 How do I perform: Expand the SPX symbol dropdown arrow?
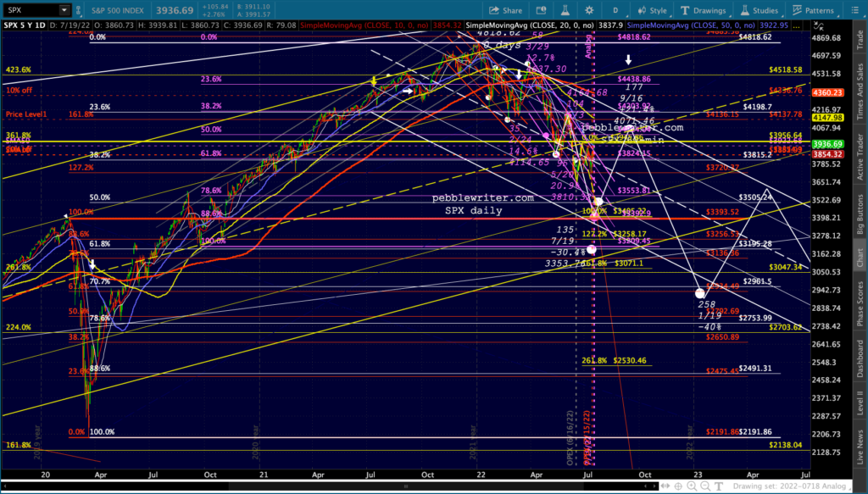coord(64,10)
